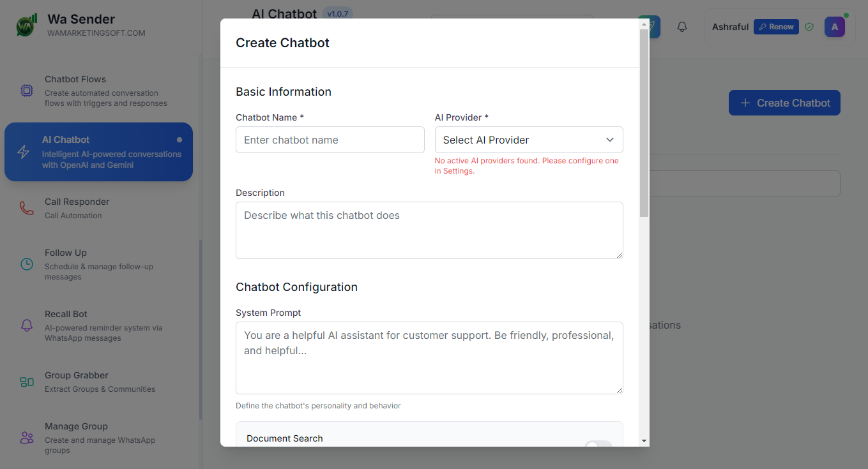
Task: Click the Group Grabber icon
Action: pyautogui.click(x=27, y=382)
